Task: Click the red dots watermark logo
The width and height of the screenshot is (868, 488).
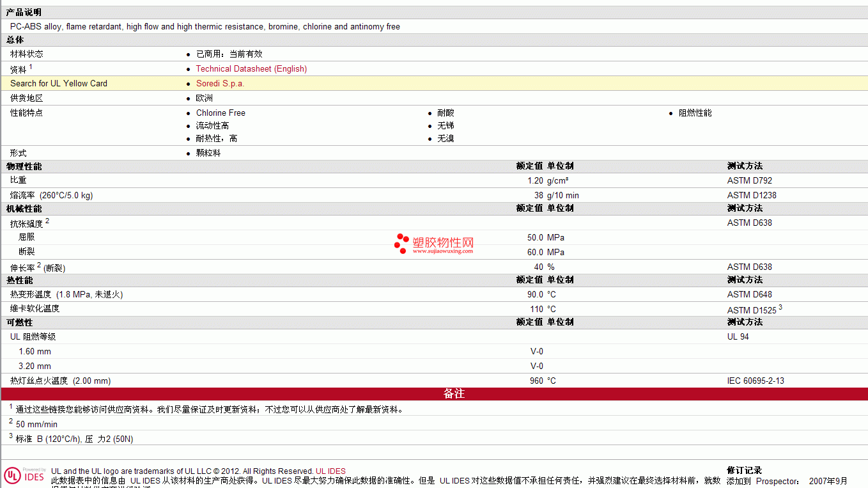Action: coord(401,243)
